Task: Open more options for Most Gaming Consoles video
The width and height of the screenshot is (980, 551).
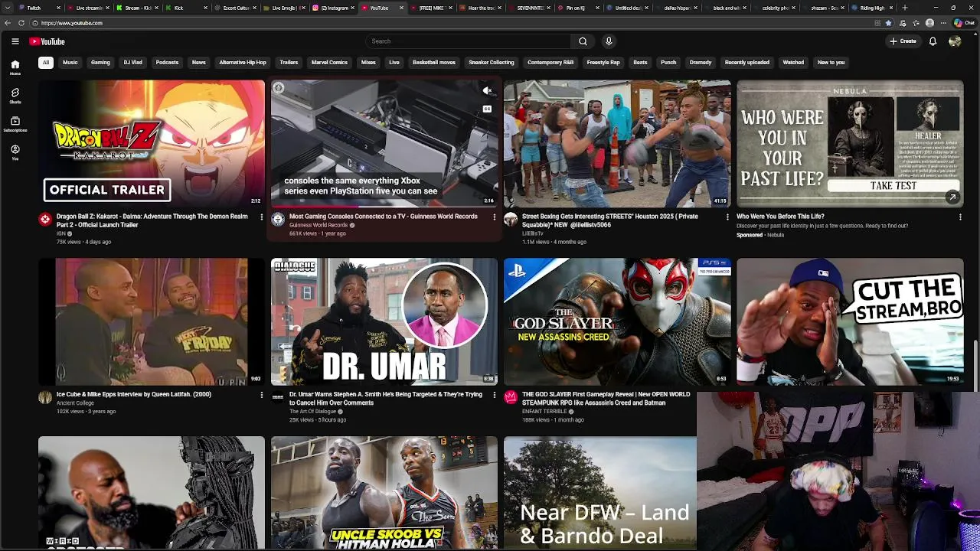Action: tap(494, 217)
